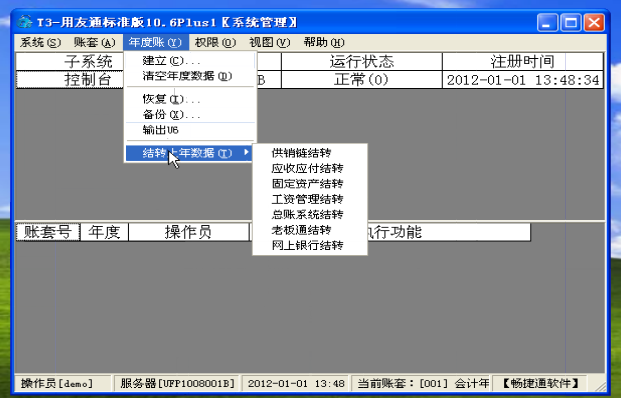This screenshot has height=398, width=621.
Task: Click the 子系统 column header
Action: click(70, 62)
